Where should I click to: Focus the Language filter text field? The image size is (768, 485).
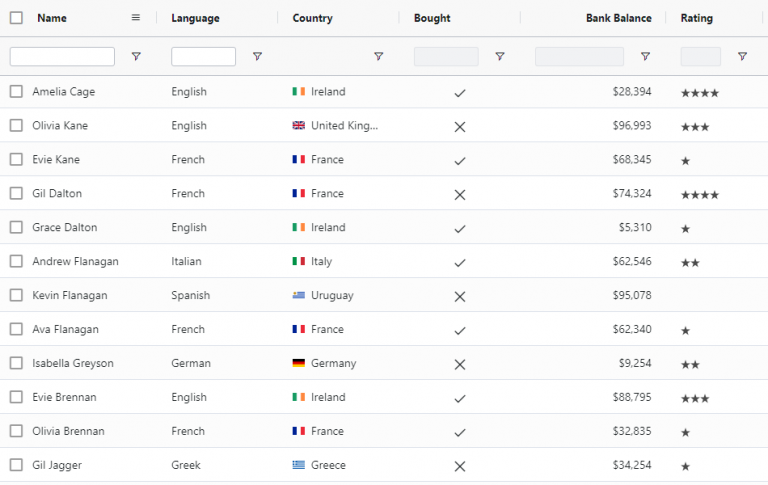[203, 56]
